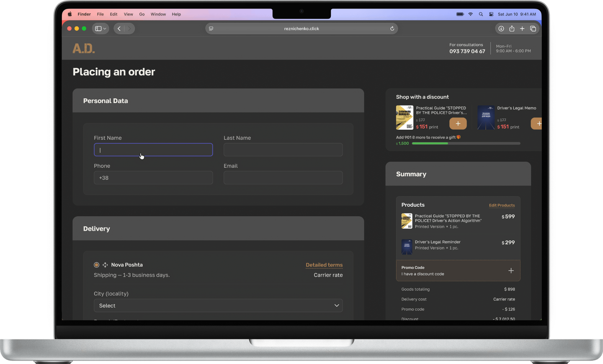The width and height of the screenshot is (603, 364).
Task: Click the date and time in menu bar
Action: tap(517, 14)
